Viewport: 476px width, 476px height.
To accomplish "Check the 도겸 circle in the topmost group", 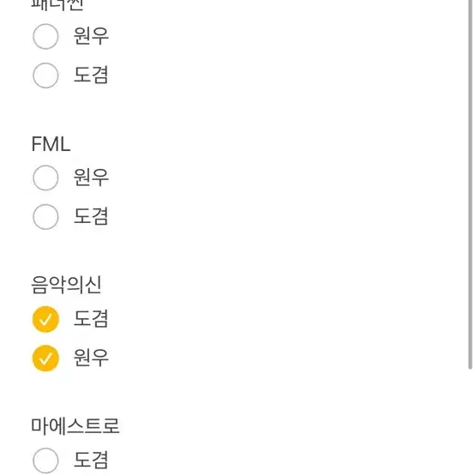I will 45,75.
